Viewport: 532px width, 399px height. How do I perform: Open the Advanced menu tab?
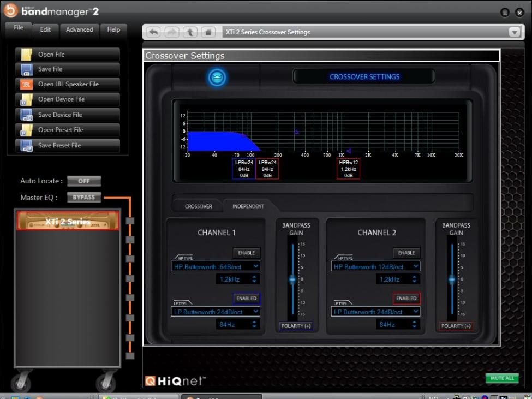80,30
